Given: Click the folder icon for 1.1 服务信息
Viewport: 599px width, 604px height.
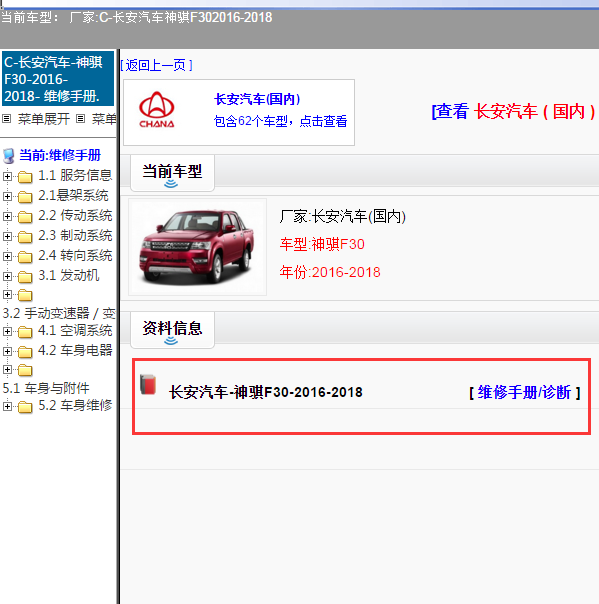Looking at the screenshot, I should pyautogui.click(x=25, y=177).
